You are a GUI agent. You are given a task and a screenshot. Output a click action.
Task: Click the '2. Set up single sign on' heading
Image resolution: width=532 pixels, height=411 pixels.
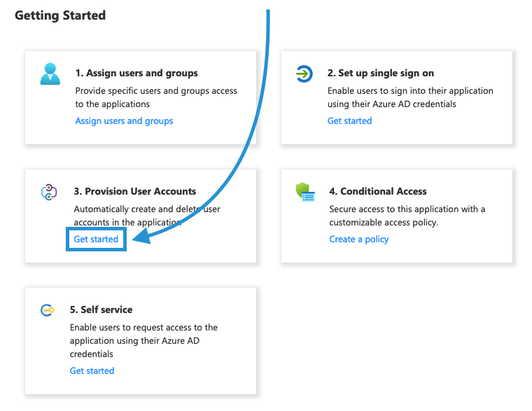[381, 73]
